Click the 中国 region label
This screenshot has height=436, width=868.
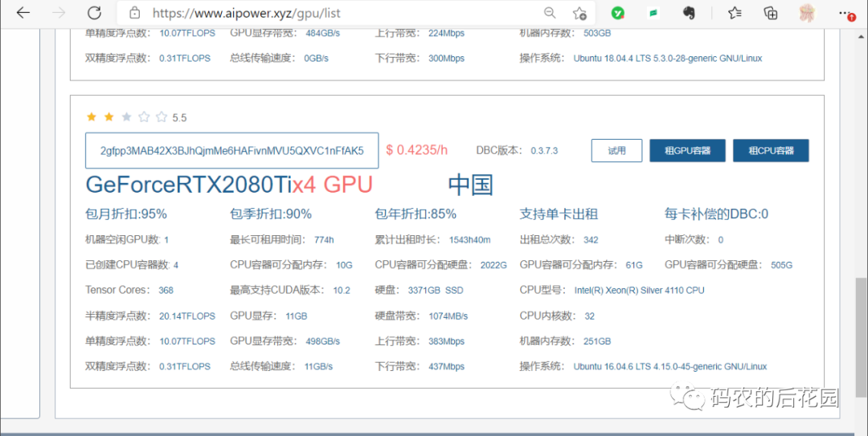470,185
